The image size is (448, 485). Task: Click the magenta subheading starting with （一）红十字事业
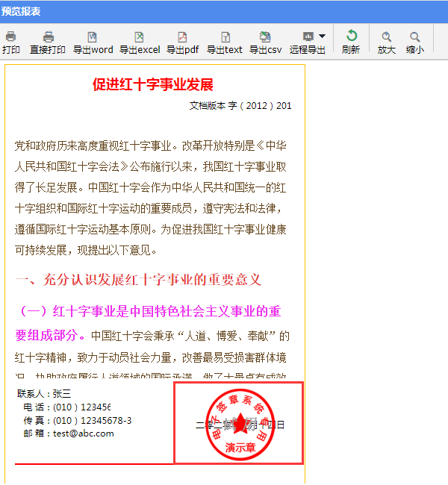pos(148,311)
